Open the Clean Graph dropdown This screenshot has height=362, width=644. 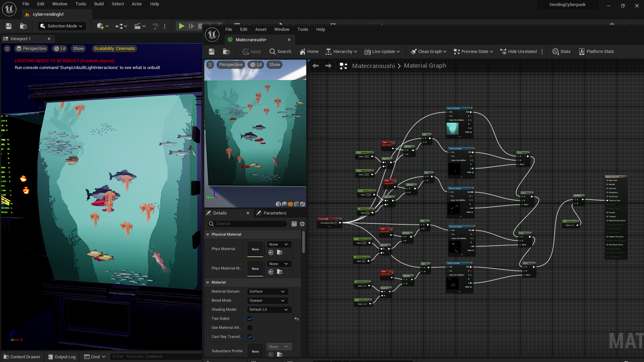click(429, 52)
